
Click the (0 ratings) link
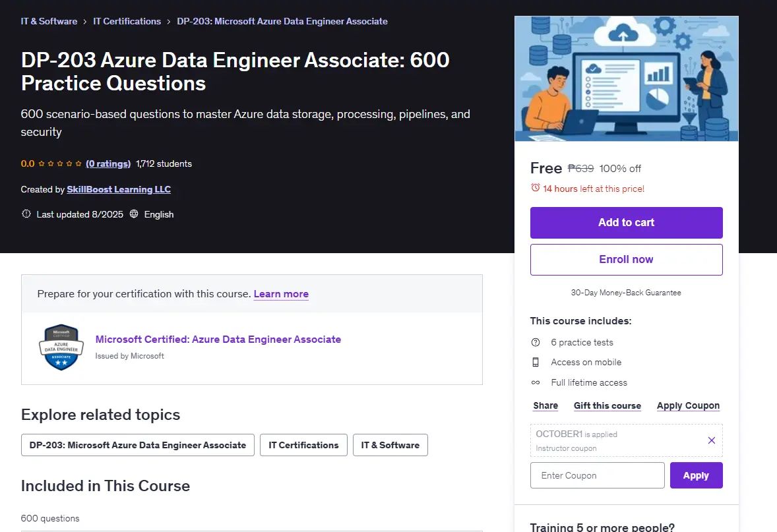point(108,163)
